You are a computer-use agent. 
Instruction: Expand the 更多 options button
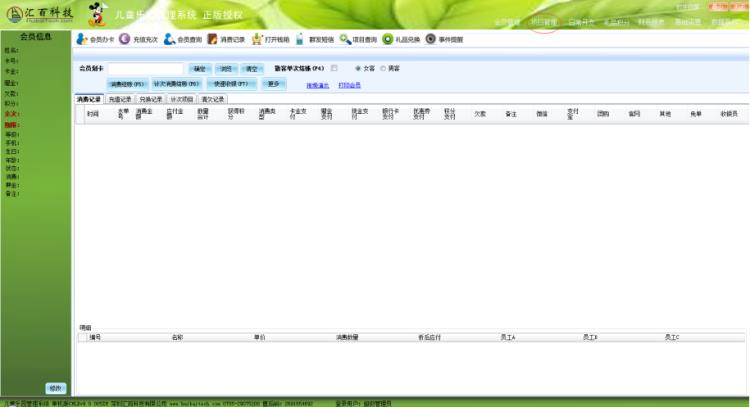pyautogui.click(x=275, y=84)
